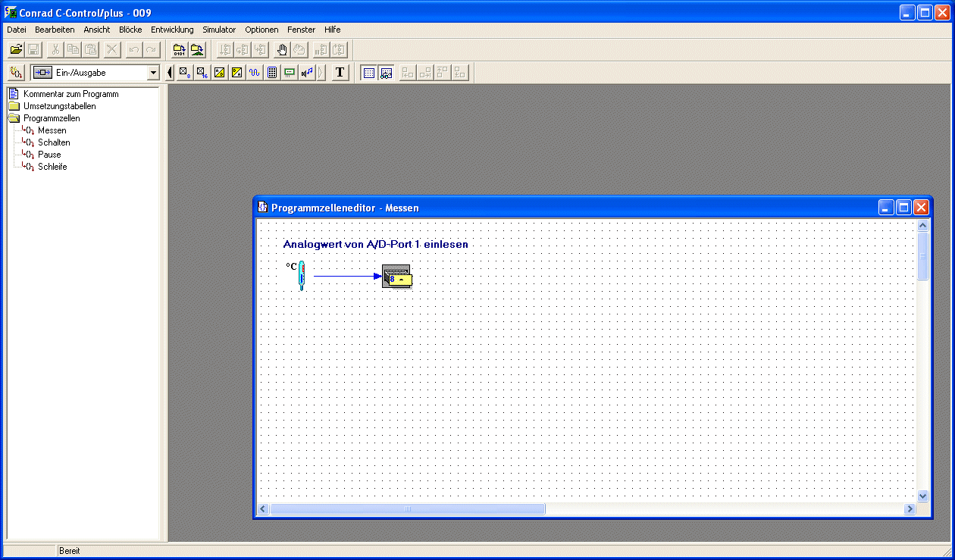Click the yellow memory block in editor
This screenshot has height=560, width=955.
(x=397, y=276)
